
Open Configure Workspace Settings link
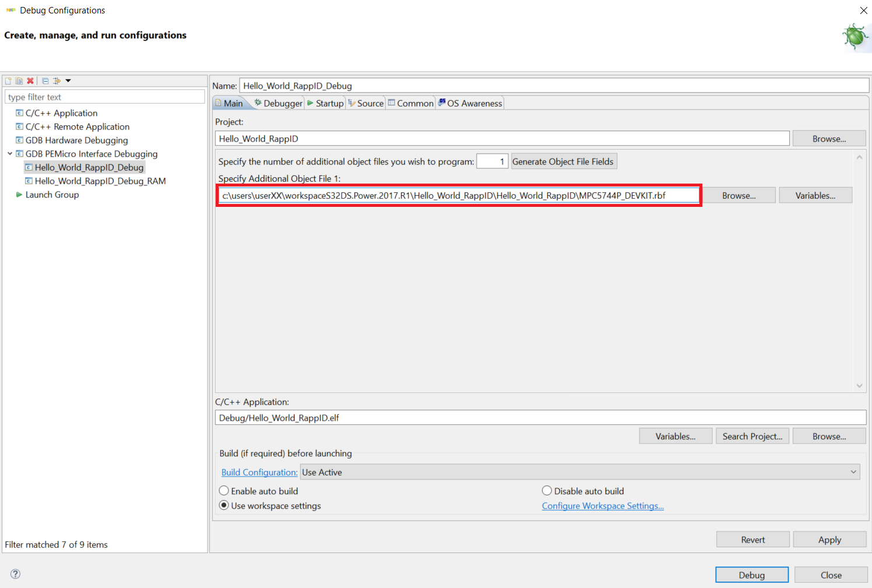click(603, 505)
